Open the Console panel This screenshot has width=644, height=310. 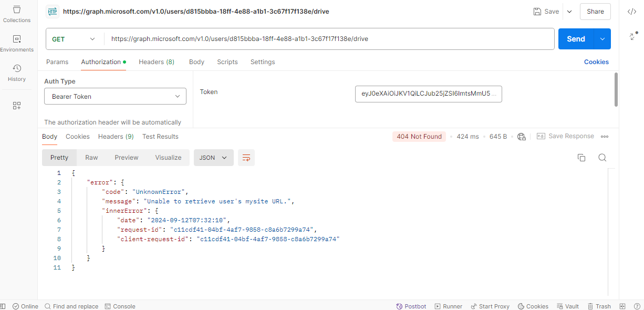tap(120, 306)
